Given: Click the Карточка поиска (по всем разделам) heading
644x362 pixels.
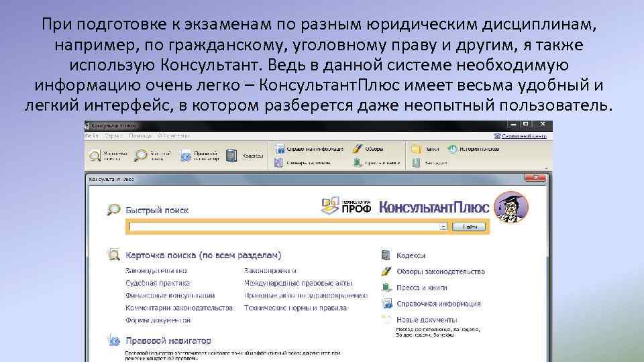Looking at the screenshot, I should pyautogui.click(x=203, y=255).
